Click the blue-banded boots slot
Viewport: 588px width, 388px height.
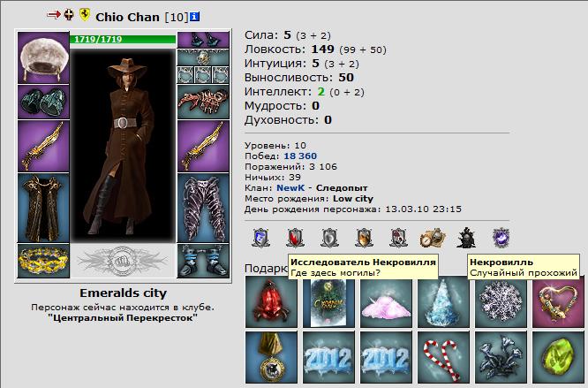tap(203, 261)
